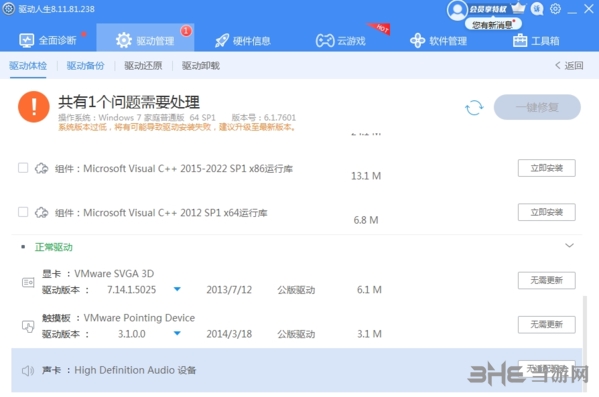599x397 pixels.
Task: Select the 驱动还原 sub-tab
Action: tap(143, 66)
